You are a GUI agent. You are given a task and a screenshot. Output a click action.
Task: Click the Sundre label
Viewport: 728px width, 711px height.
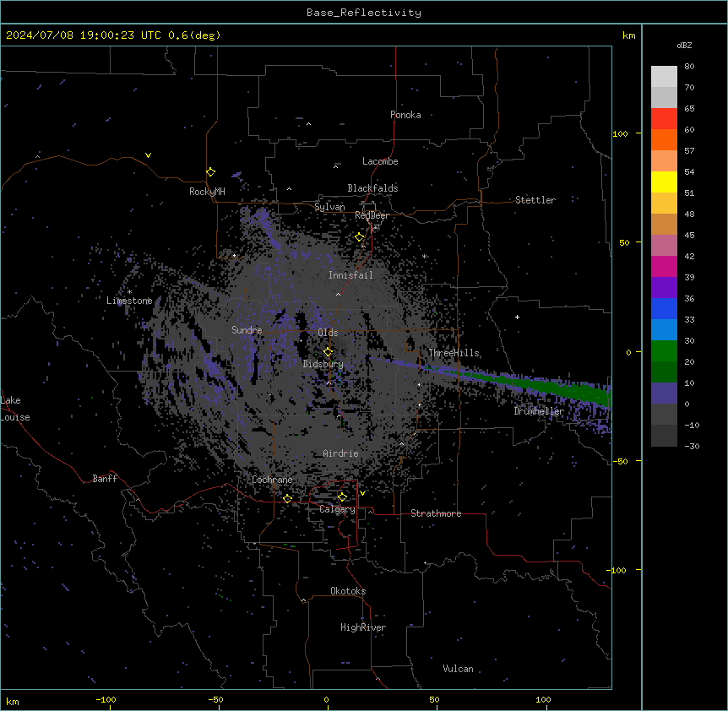pos(247,330)
